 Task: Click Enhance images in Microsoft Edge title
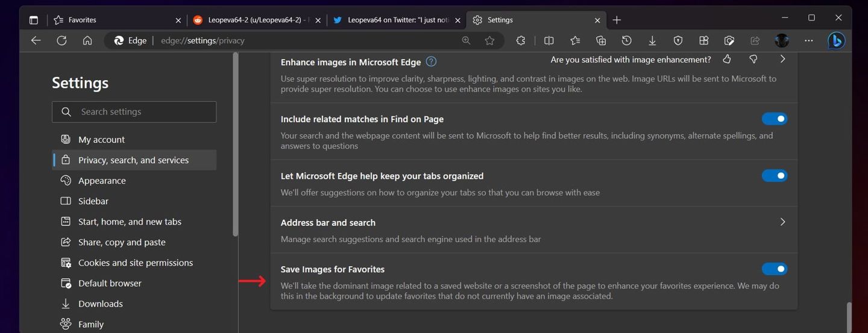(350, 61)
